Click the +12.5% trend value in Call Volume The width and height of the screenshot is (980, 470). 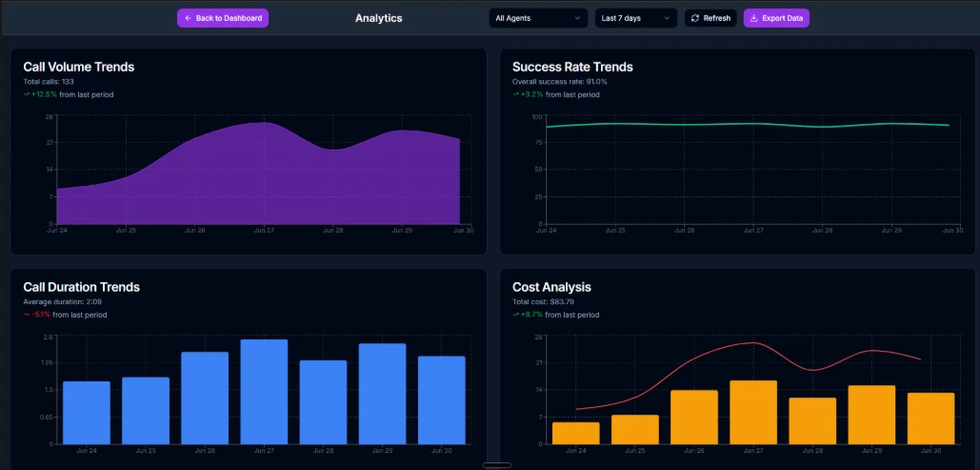click(x=45, y=94)
